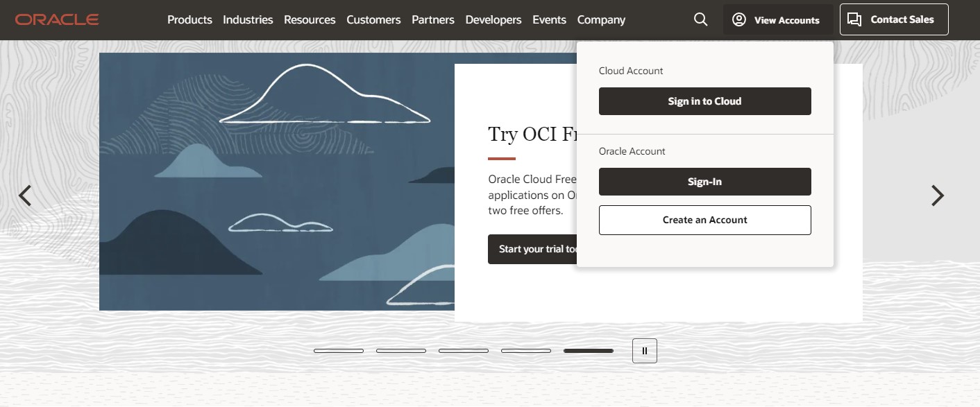Go to second carousel slide indicator

[x=401, y=351]
